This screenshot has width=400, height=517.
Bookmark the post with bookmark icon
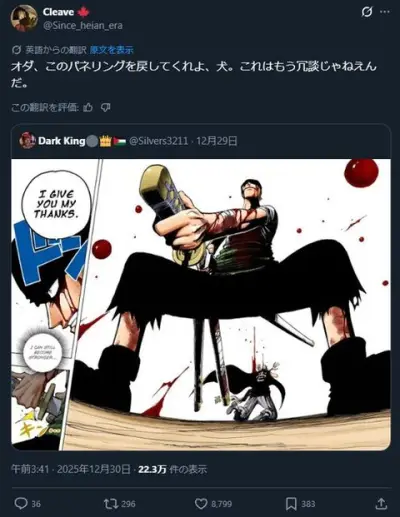point(291,504)
